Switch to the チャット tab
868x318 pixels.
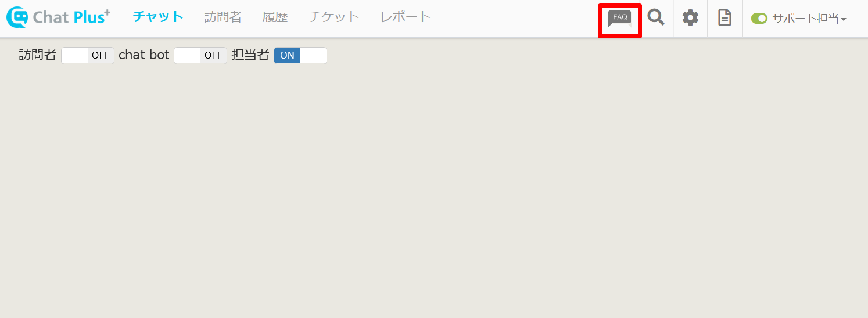158,17
